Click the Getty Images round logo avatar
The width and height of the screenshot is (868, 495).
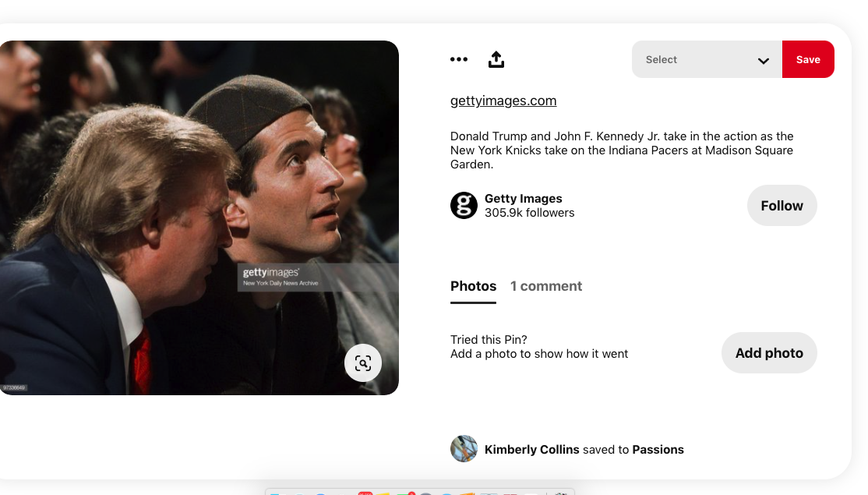(x=464, y=206)
